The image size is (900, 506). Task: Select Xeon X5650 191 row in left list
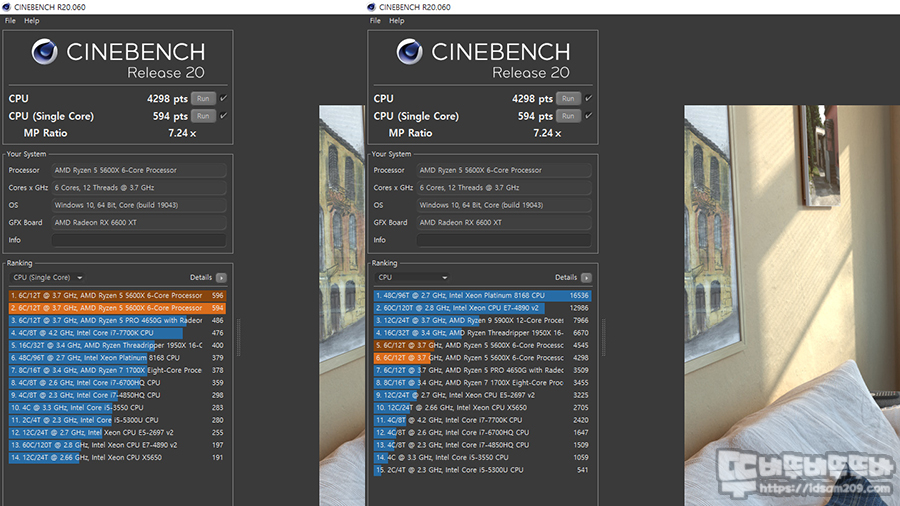pyautogui.click(x=117, y=458)
